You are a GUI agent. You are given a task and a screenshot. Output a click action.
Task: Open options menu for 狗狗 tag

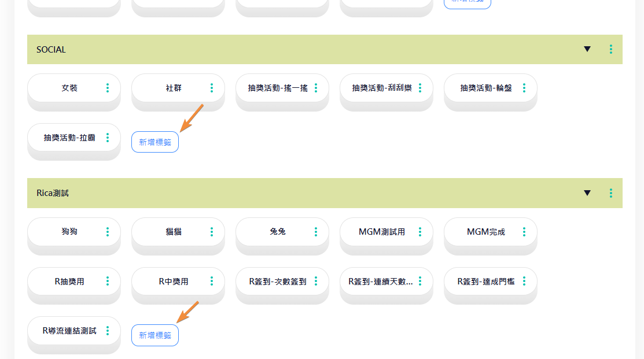[108, 232]
